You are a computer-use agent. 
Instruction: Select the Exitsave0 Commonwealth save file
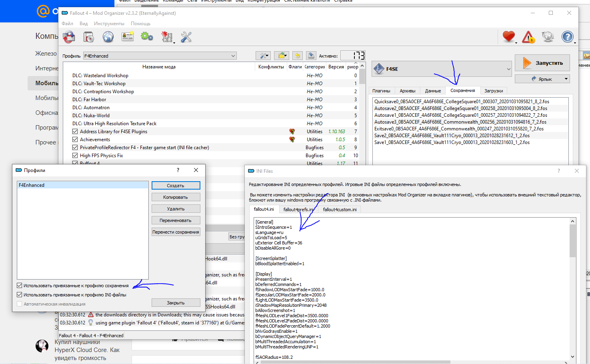tap(470, 129)
